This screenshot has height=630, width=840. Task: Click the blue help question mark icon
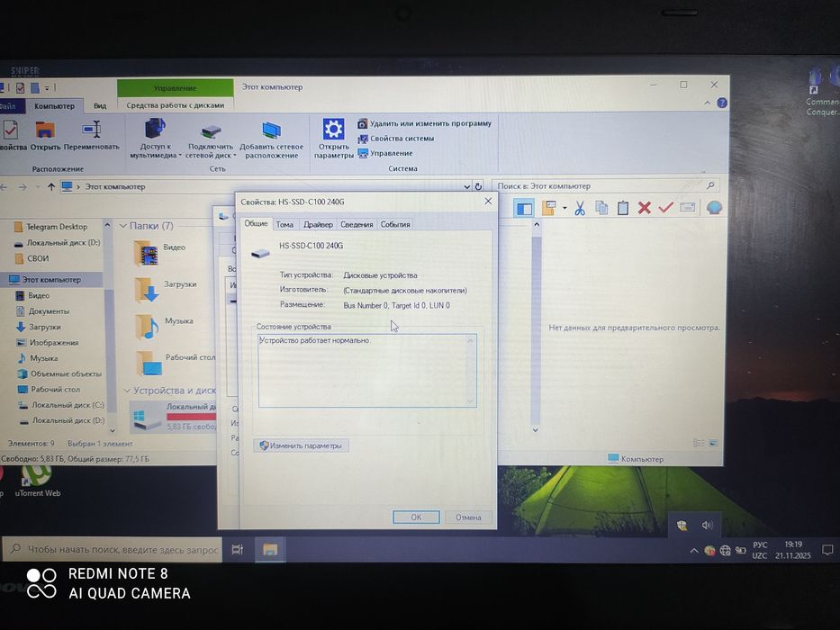[722, 103]
